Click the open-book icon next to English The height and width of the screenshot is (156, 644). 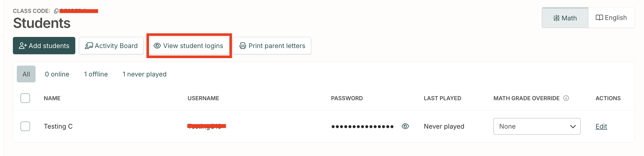599,18
